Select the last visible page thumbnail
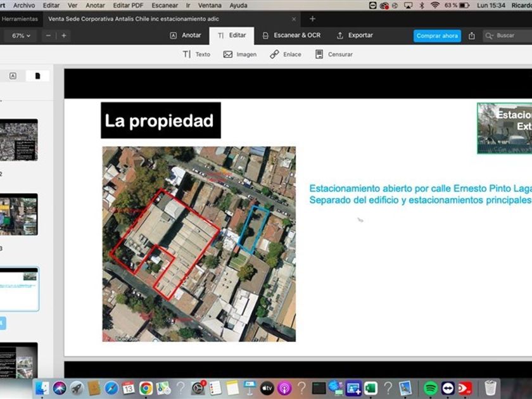This screenshot has height=399, width=532. (x=18, y=360)
